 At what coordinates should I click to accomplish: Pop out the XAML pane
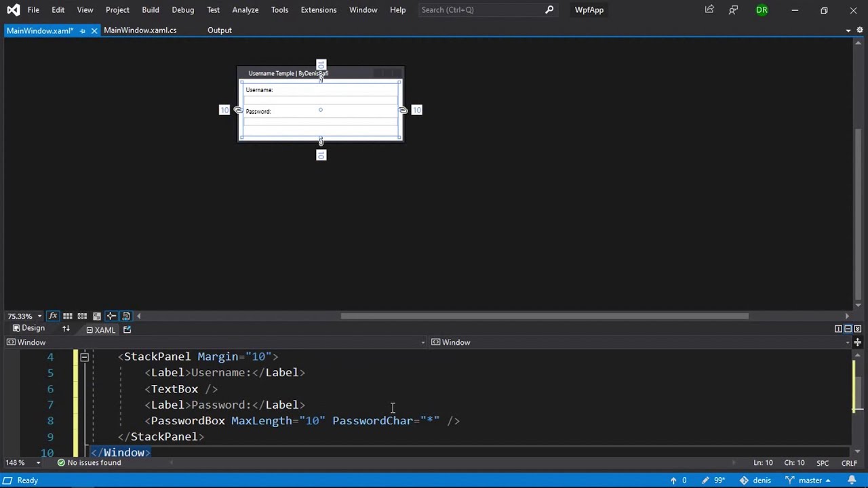pyautogui.click(x=127, y=329)
